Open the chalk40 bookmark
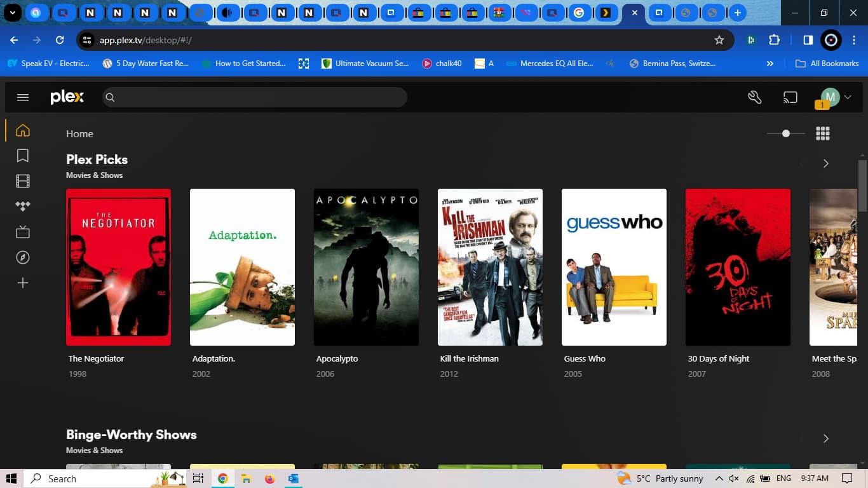 [442, 64]
